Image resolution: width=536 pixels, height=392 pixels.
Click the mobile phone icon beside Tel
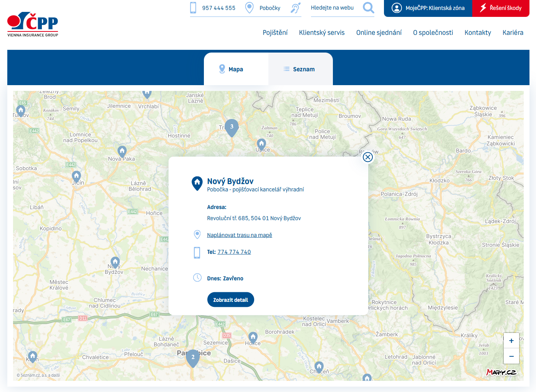[197, 252]
